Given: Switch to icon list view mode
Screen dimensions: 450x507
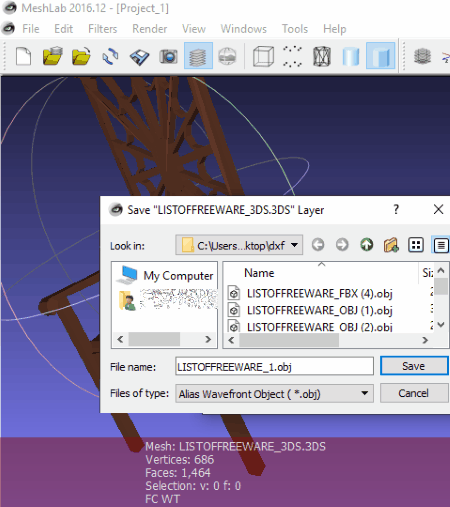Looking at the screenshot, I should [416, 245].
